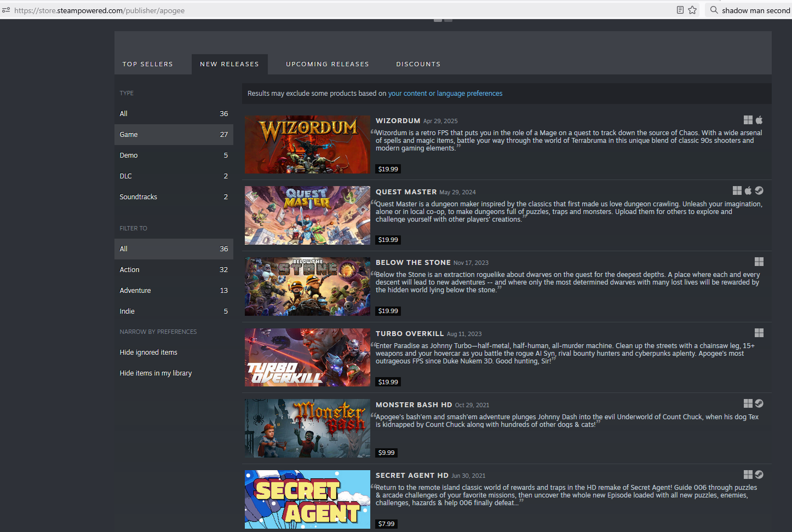The height and width of the screenshot is (532, 792).
Task: Click the browser address bar URL
Action: pos(100,10)
